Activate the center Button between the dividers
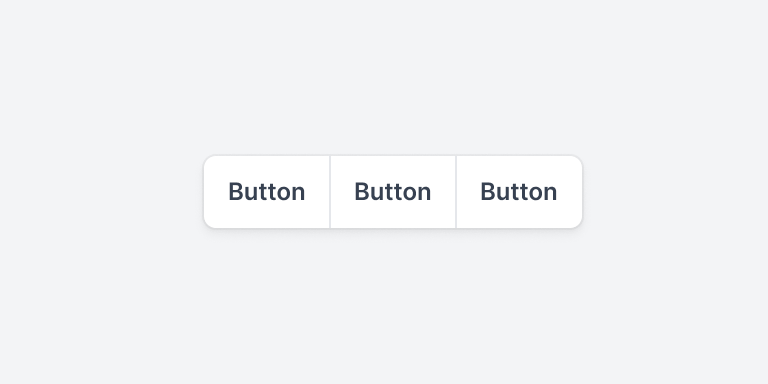 click(393, 192)
